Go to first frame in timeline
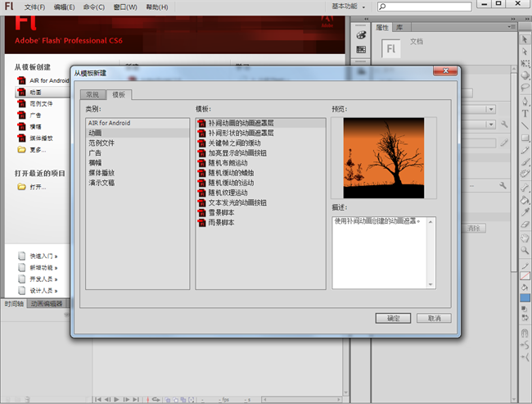This screenshot has height=404, width=532. 97,399
